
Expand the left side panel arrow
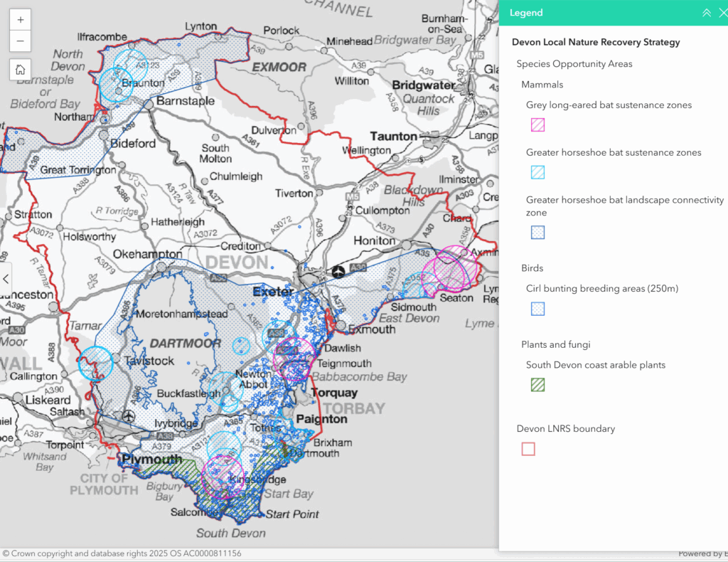[6, 279]
